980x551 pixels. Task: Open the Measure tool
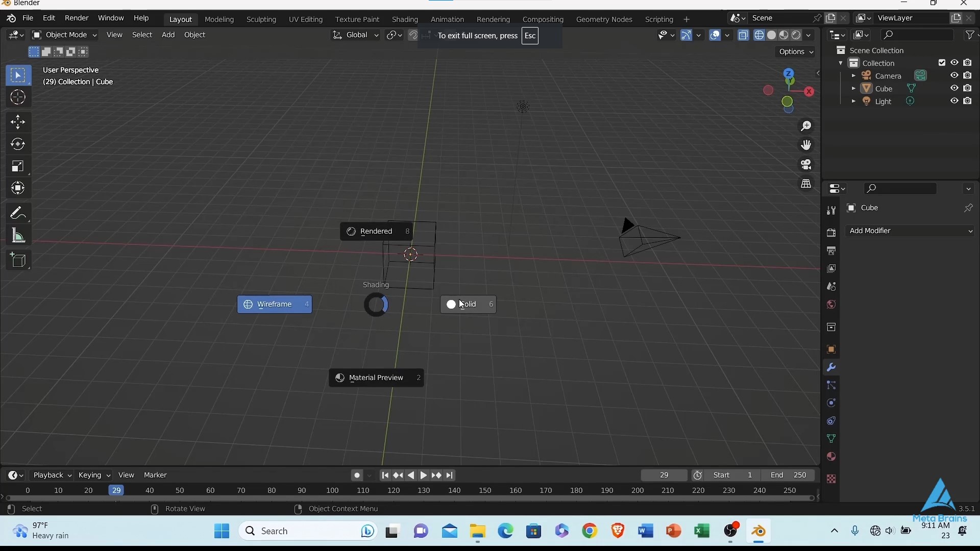(18, 235)
